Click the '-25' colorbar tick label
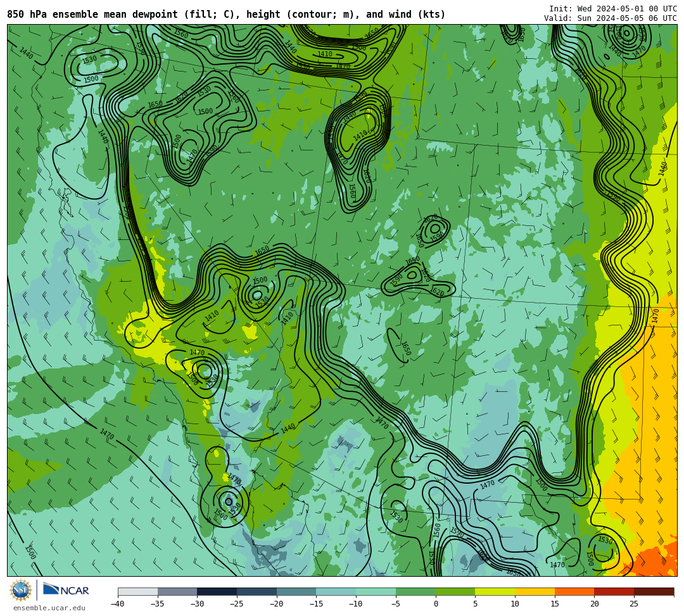 tap(237, 604)
